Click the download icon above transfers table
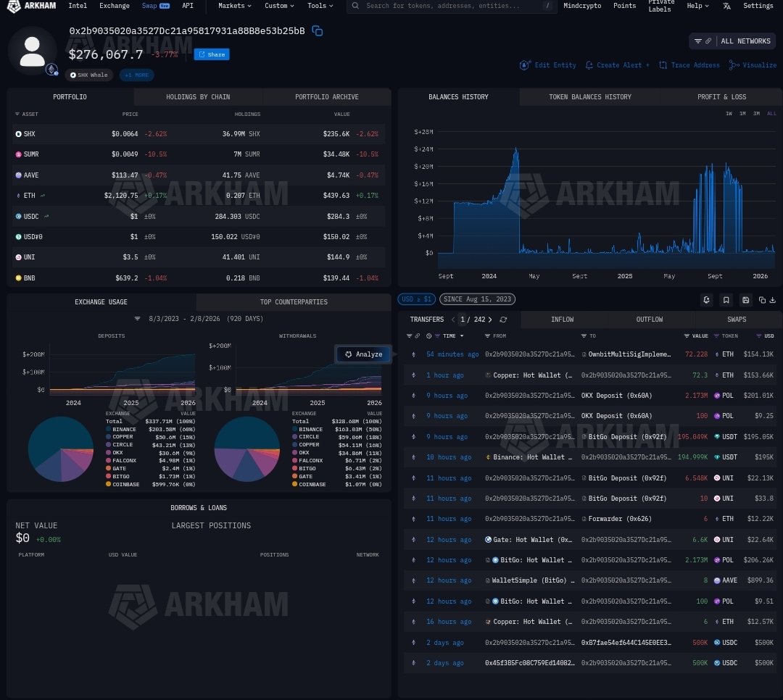This screenshot has height=700, width=783. coord(773,300)
